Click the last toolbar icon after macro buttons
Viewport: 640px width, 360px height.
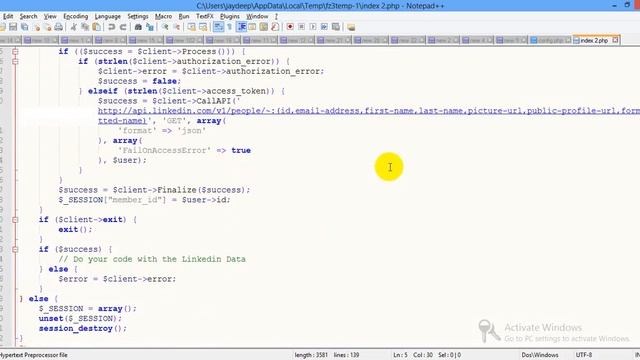tap(351, 27)
